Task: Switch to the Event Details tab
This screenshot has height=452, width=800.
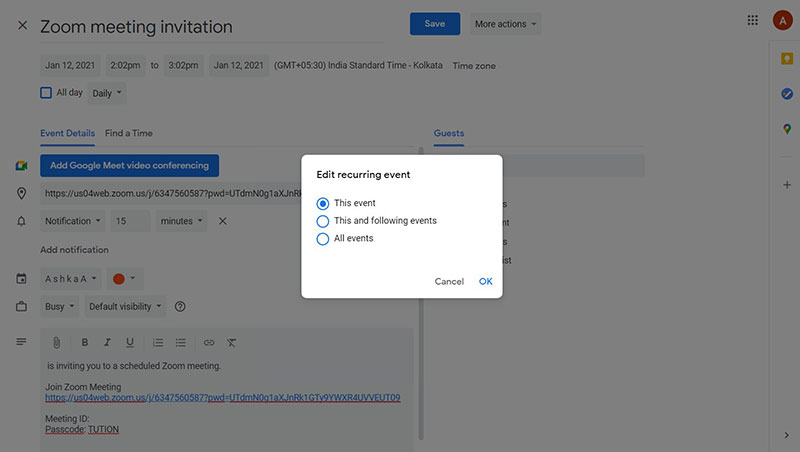Action: pyautogui.click(x=67, y=134)
